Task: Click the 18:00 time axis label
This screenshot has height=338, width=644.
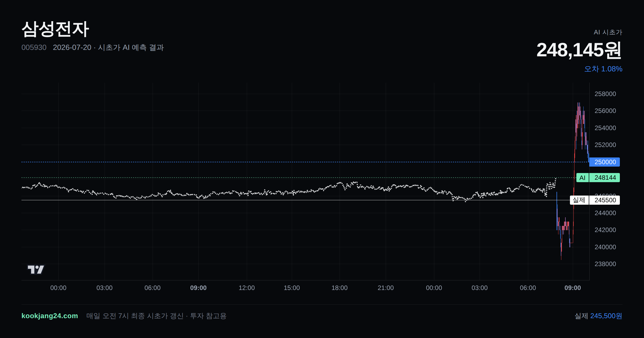Action: pyautogui.click(x=339, y=288)
